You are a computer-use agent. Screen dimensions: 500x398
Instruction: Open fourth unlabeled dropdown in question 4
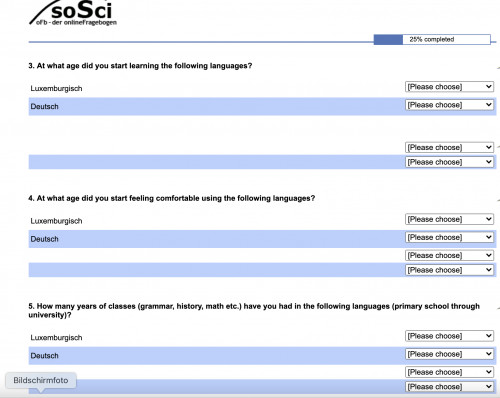(x=449, y=270)
